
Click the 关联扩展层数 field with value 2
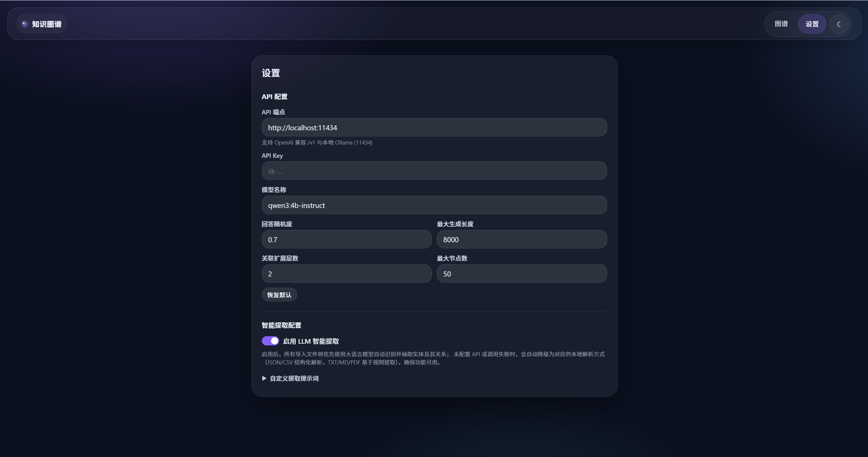click(x=346, y=273)
